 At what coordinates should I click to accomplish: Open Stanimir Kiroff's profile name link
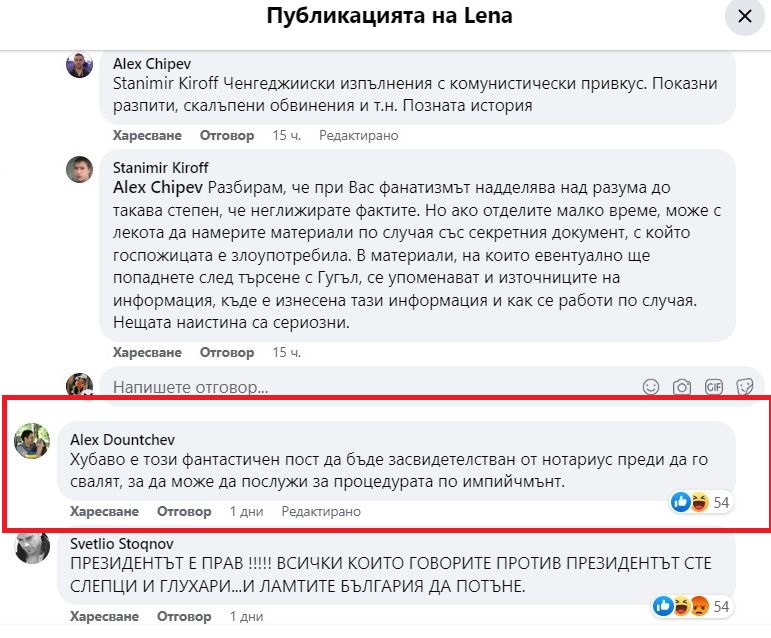coord(161,167)
